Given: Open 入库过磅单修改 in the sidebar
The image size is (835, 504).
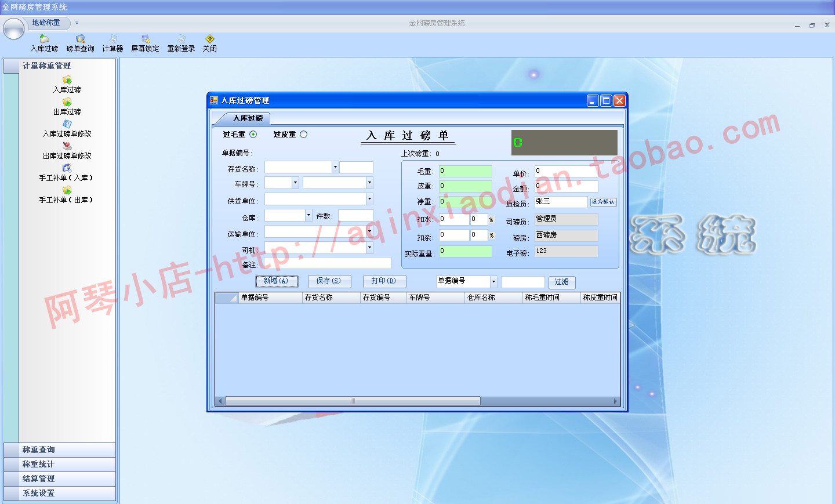Looking at the screenshot, I should (67, 129).
